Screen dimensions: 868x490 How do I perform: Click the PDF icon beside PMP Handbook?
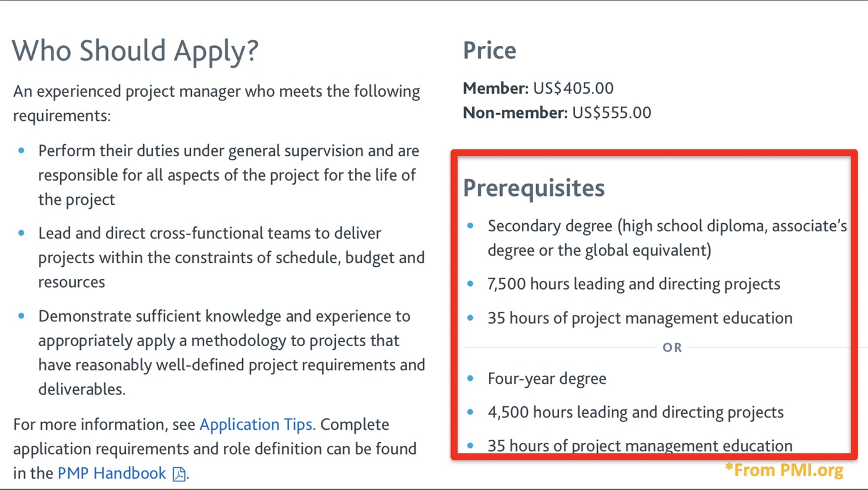pos(179,474)
